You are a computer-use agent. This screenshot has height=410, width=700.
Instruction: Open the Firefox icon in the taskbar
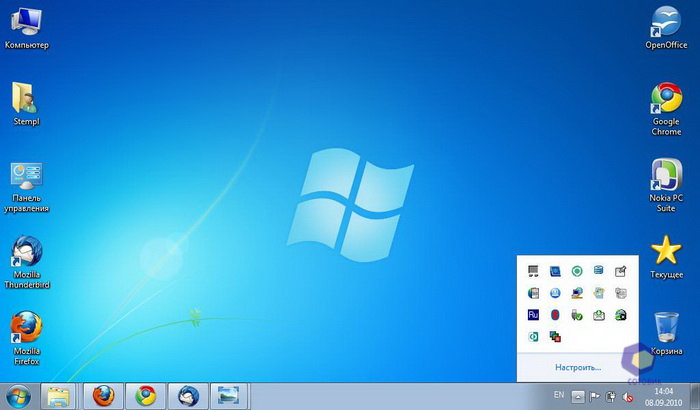tap(103, 395)
